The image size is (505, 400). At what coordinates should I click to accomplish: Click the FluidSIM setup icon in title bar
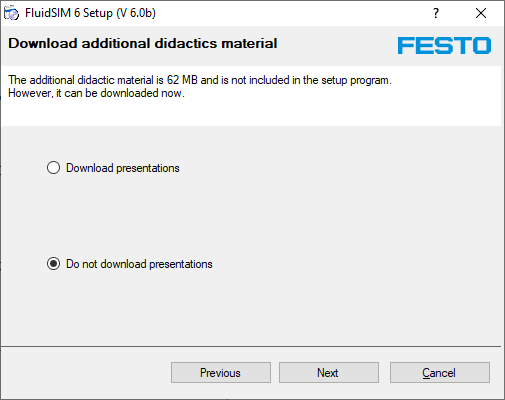[x=11, y=13]
